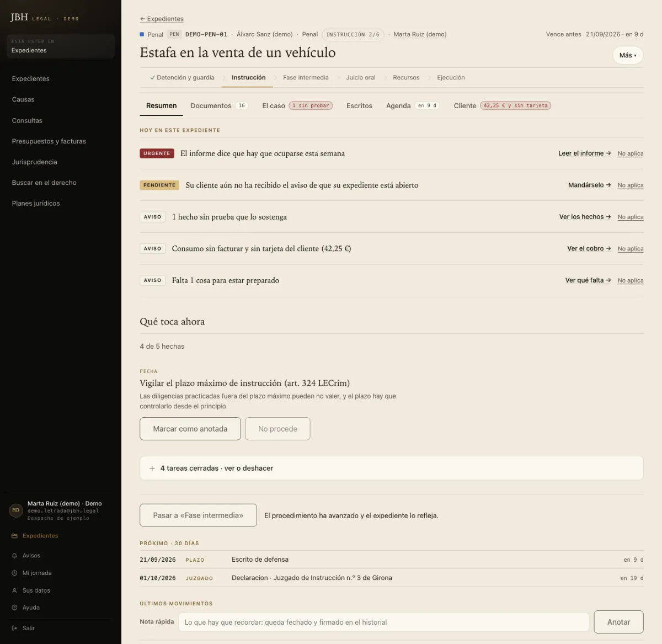Focus the Nota rápida input field
662x644 pixels.
(383, 622)
